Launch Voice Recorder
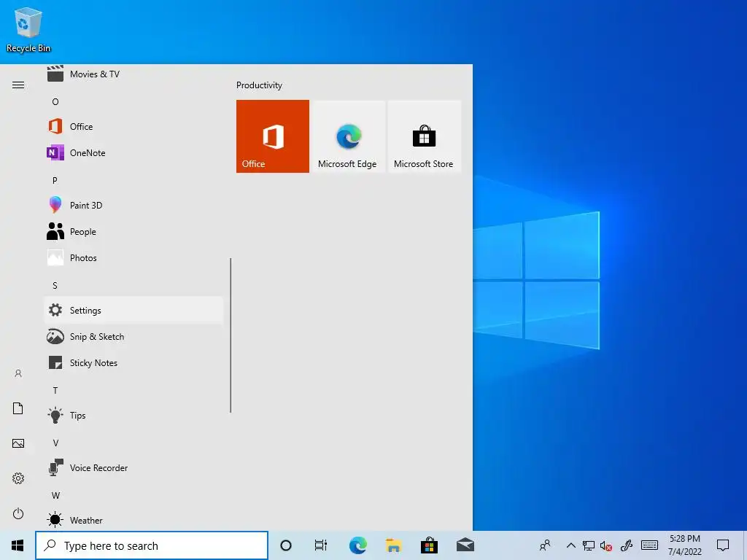 133,467
